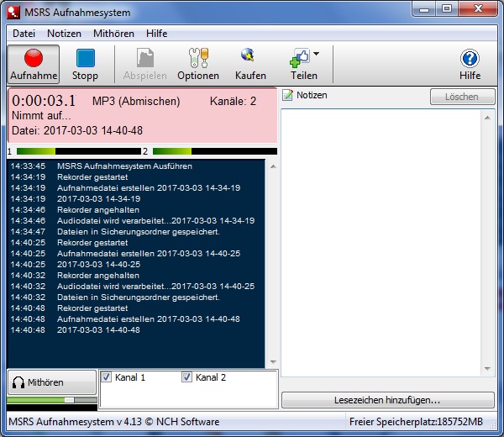Select 'Dateien in Sicherungsordner gespeichert.' at 14:40:32
The height and width of the screenshot is (437, 504).
point(139,297)
